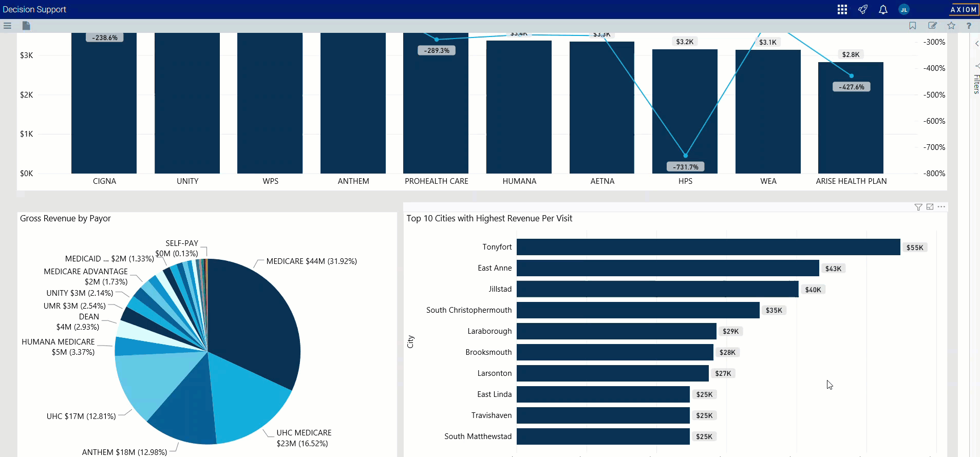Click the bookmark icon in toolbar

913,26
